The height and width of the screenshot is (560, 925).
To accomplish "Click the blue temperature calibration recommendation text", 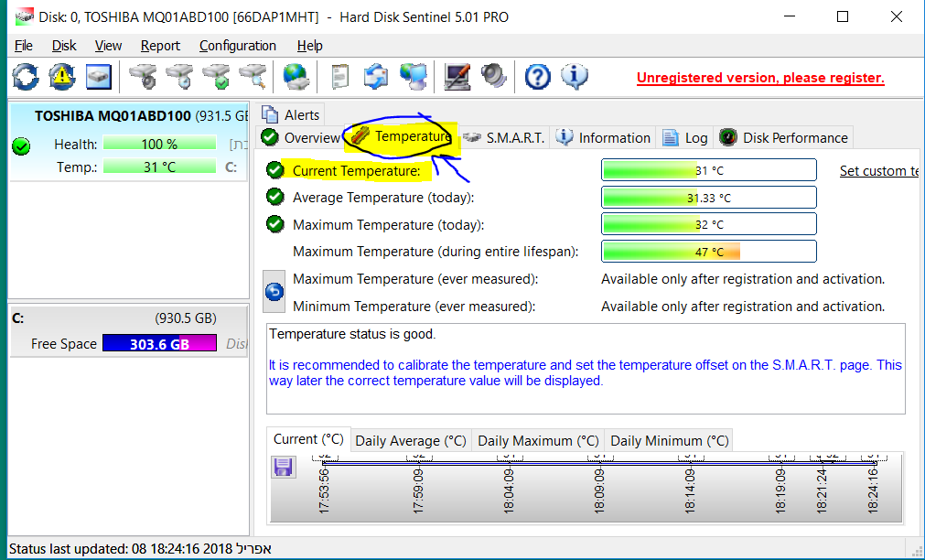I will coord(586,372).
